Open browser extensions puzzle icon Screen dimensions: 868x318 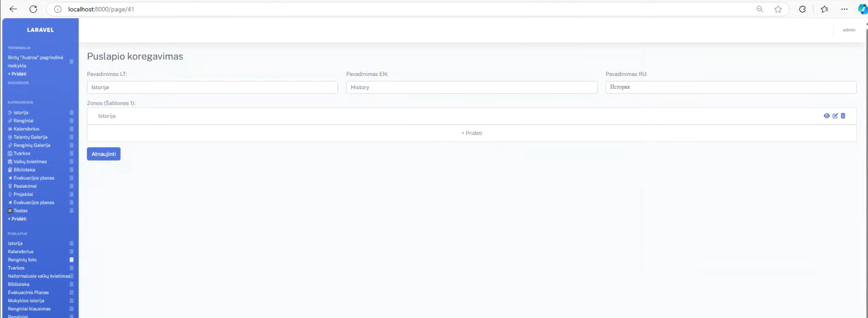click(x=802, y=9)
